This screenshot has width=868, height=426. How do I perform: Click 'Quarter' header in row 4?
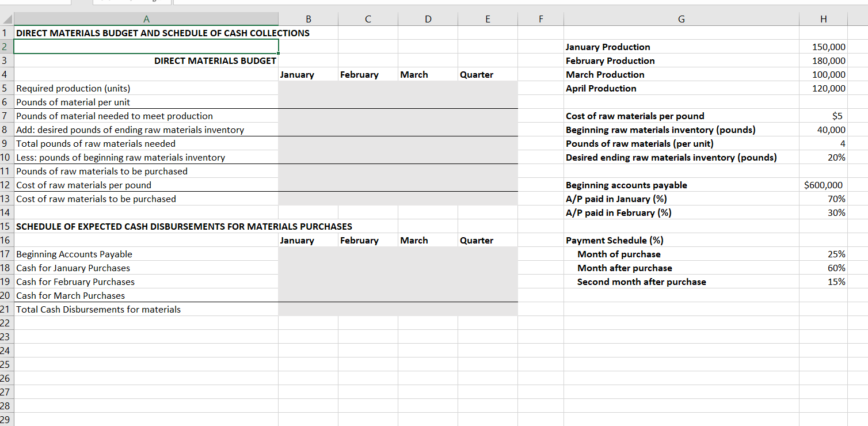[477, 75]
